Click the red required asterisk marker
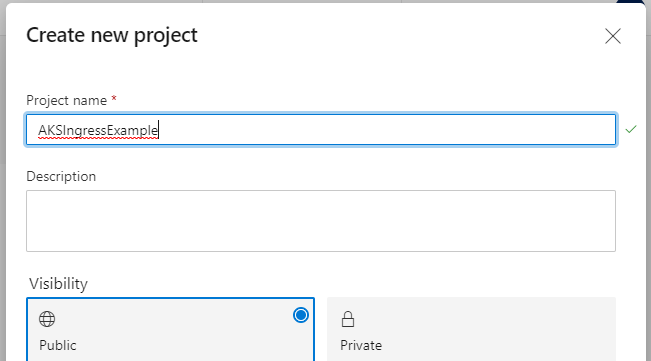651x361 pixels. coord(114,99)
